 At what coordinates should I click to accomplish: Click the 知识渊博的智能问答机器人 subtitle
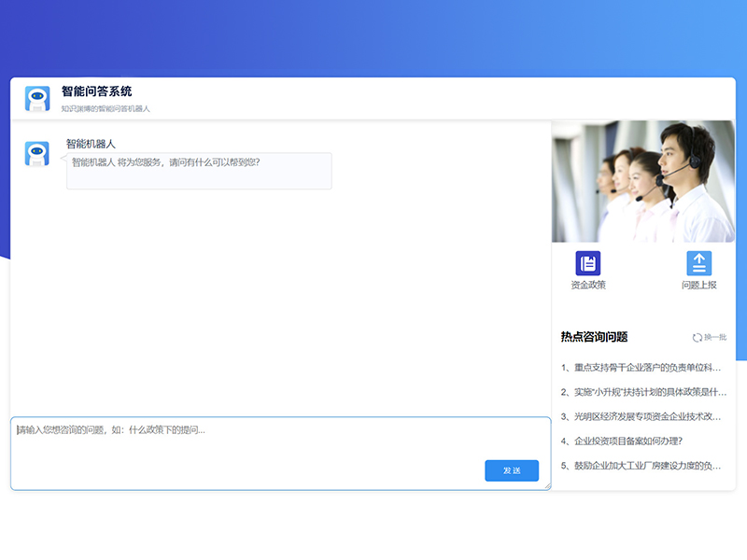(x=106, y=108)
